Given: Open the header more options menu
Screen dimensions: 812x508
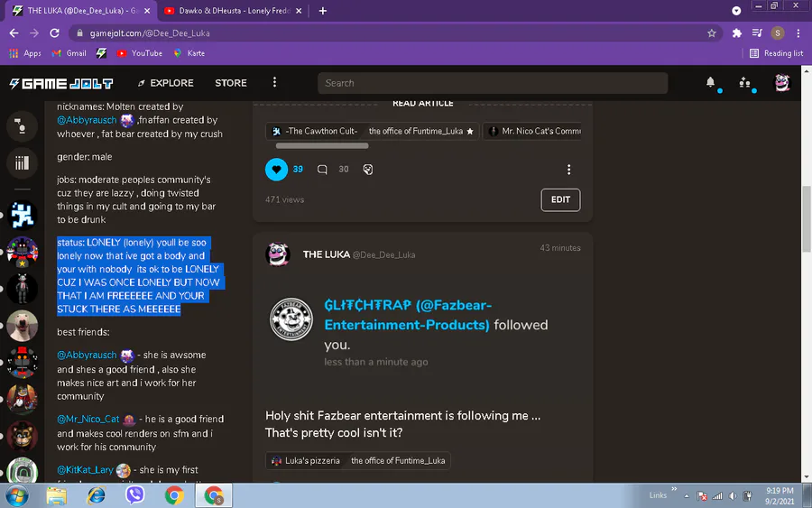Looking at the screenshot, I should tap(274, 82).
